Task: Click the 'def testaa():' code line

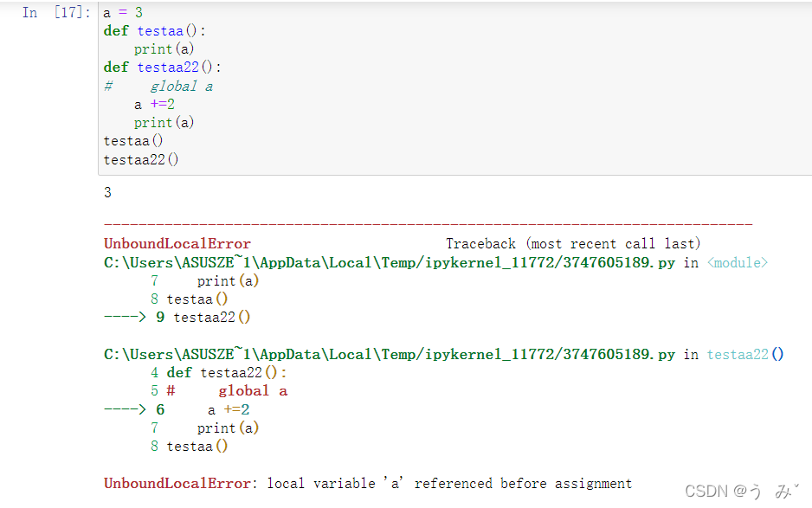Action: [154, 31]
